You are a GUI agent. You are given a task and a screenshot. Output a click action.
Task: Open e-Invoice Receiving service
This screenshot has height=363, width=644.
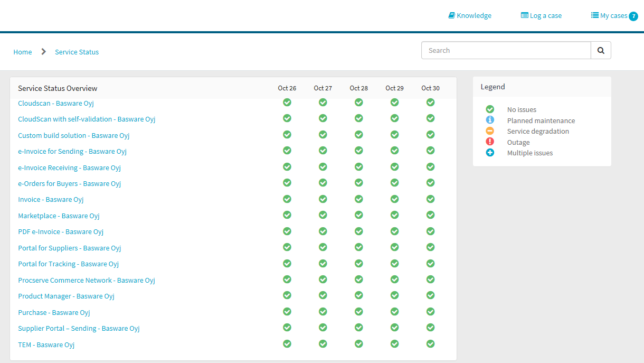coord(70,167)
